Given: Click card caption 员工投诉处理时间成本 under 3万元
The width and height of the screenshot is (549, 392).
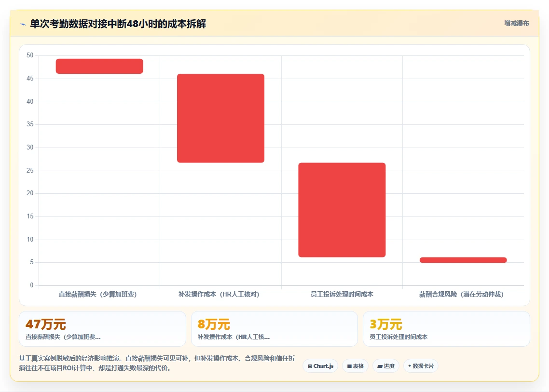Looking at the screenshot, I should (398, 337).
